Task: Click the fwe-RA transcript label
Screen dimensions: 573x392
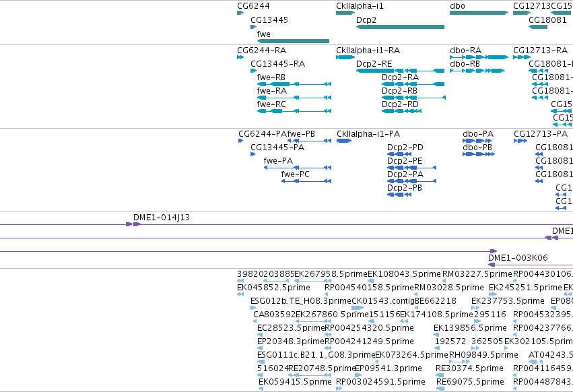Action: pos(271,91)
